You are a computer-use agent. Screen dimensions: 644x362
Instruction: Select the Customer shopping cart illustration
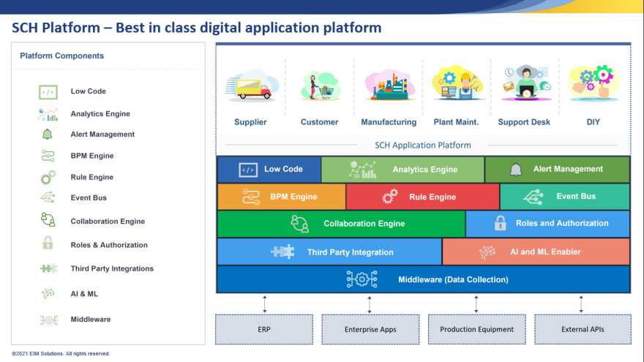tap(319, 86)
